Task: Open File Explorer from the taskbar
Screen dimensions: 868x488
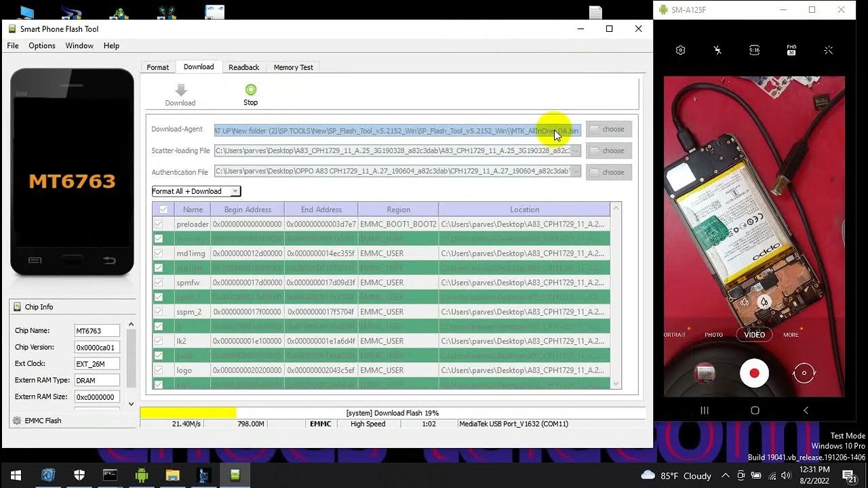Action: coord(172,475)
